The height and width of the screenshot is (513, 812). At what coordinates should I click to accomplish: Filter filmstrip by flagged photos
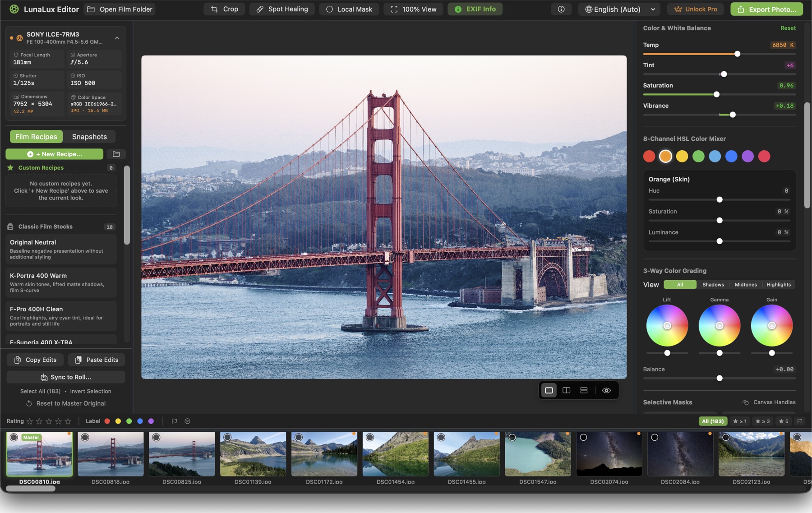800,421
